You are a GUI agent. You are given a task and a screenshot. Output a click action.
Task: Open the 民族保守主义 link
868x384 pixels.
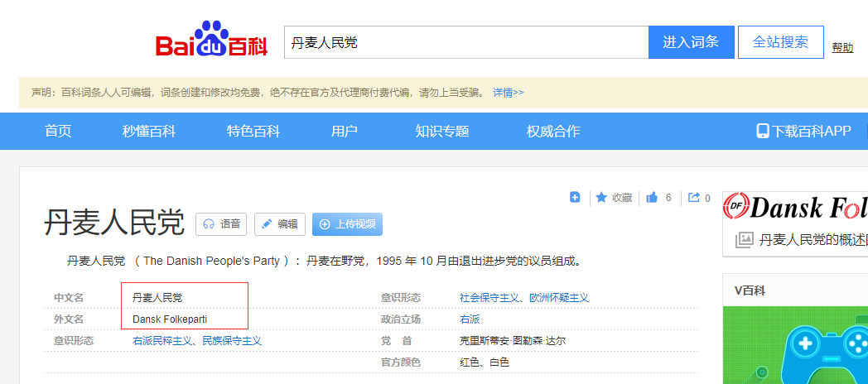coord(232,341)
